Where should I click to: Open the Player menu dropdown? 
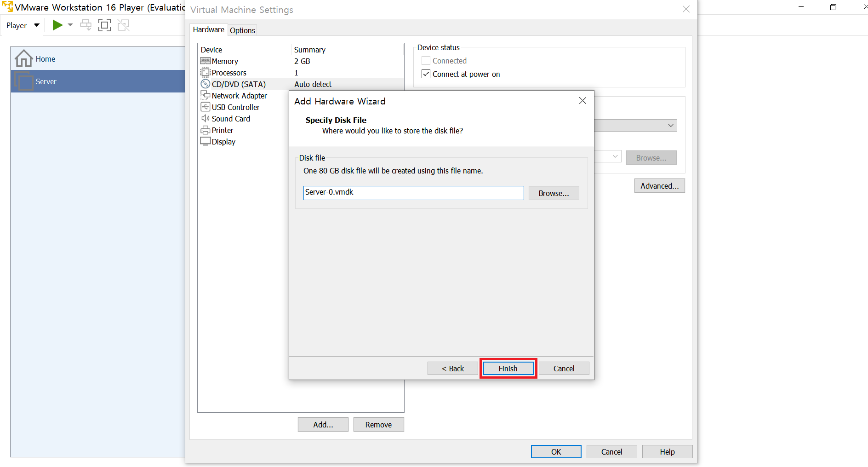point(23,25)
